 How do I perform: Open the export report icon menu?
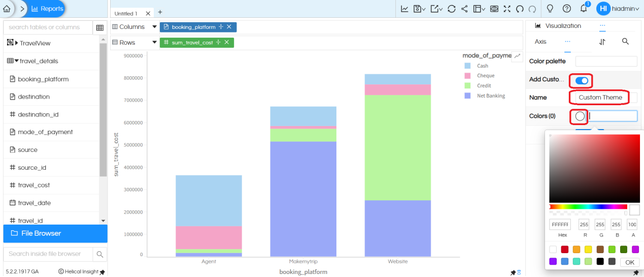coord(436,9)
